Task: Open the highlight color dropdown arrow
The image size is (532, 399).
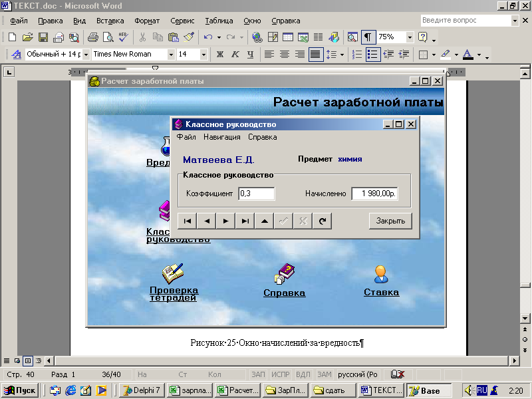Action: tap(456, 55)
